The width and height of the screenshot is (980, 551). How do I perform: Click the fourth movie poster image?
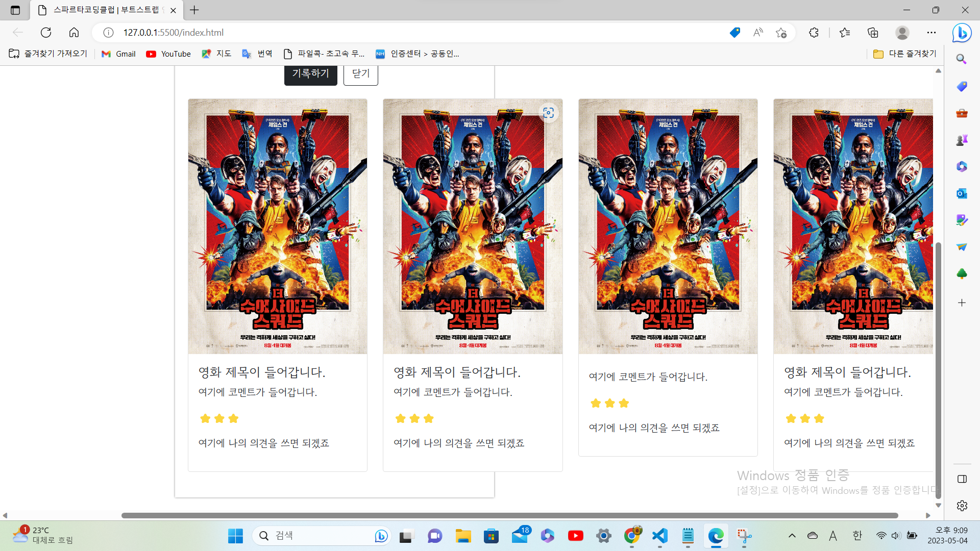tap(853, 227)
